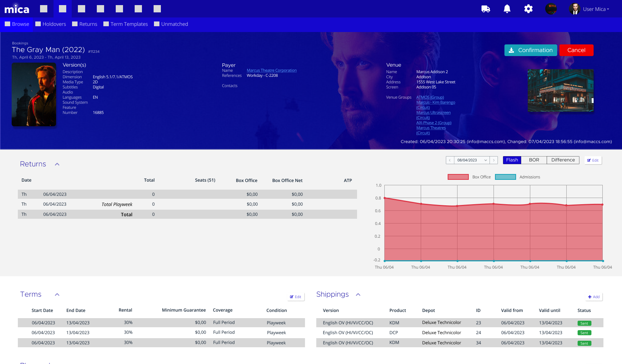Click the Sent status for shipping ID 24
This screenshot has width=622, height=364.
point(584,333)
